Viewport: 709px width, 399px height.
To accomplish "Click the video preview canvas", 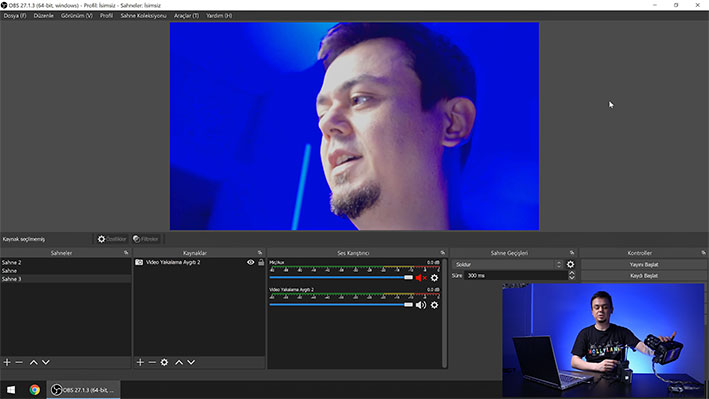I will click(354, 126).
